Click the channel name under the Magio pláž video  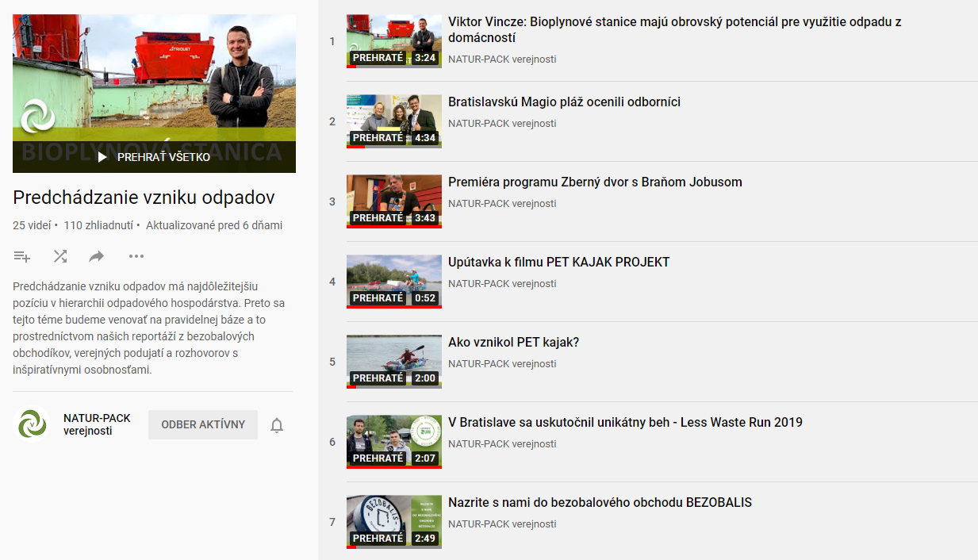(502, 124)
